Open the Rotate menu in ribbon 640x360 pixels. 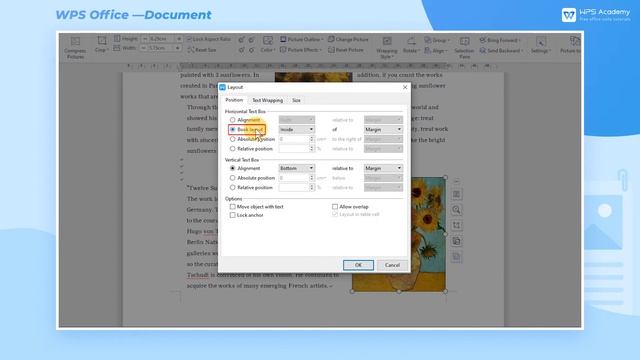411,45
